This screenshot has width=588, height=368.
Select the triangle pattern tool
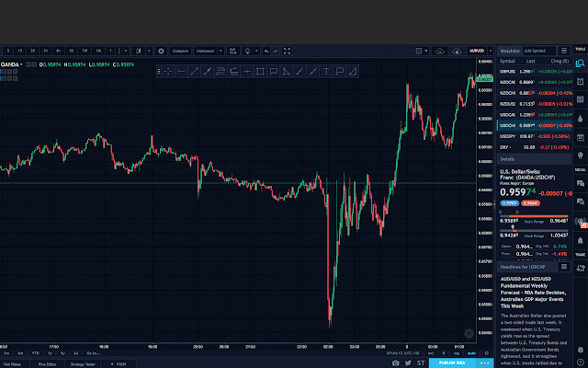[x=287, y=72]
